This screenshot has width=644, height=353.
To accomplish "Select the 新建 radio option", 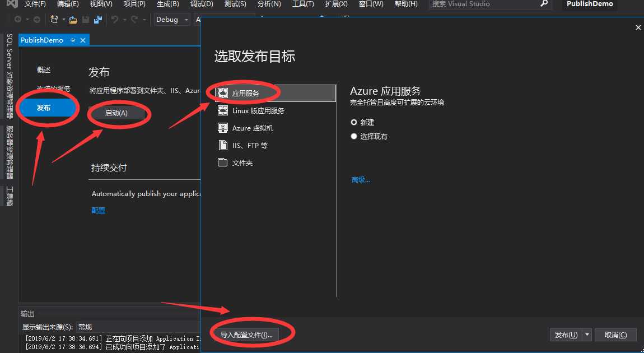I will tap(353, 122).
